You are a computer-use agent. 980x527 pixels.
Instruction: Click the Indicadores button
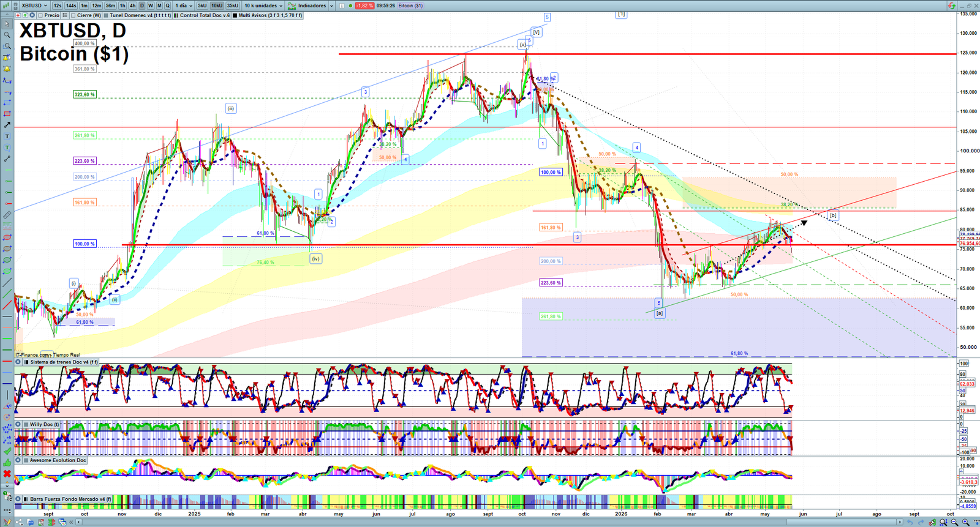pyautogui.click(x=306, y=6)
